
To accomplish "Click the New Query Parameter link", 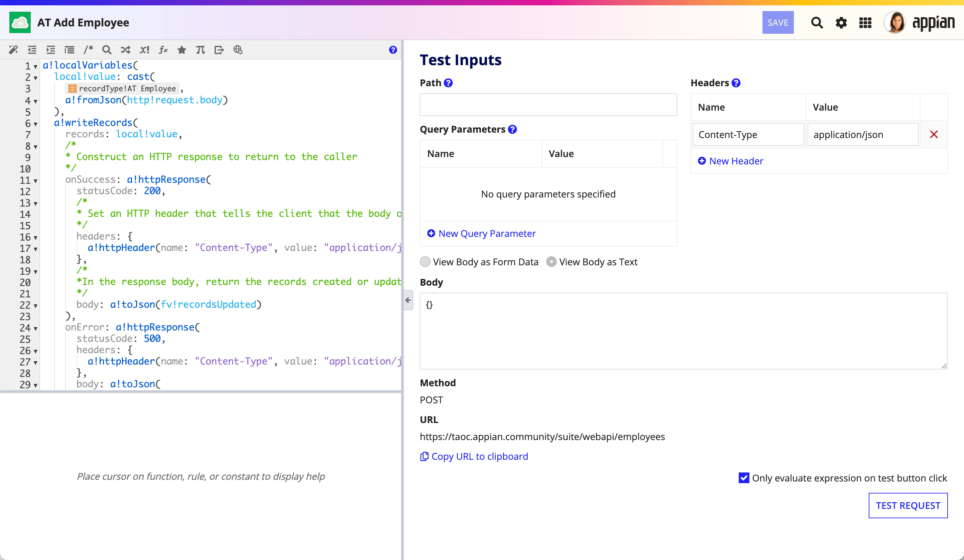I will pos(481,233).
